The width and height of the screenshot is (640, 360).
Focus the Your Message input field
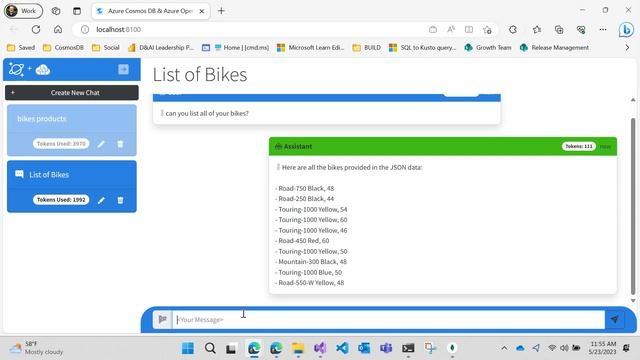coord(389,319)
